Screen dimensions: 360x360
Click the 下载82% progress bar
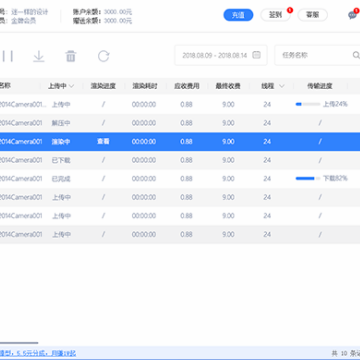pos(308,179)
